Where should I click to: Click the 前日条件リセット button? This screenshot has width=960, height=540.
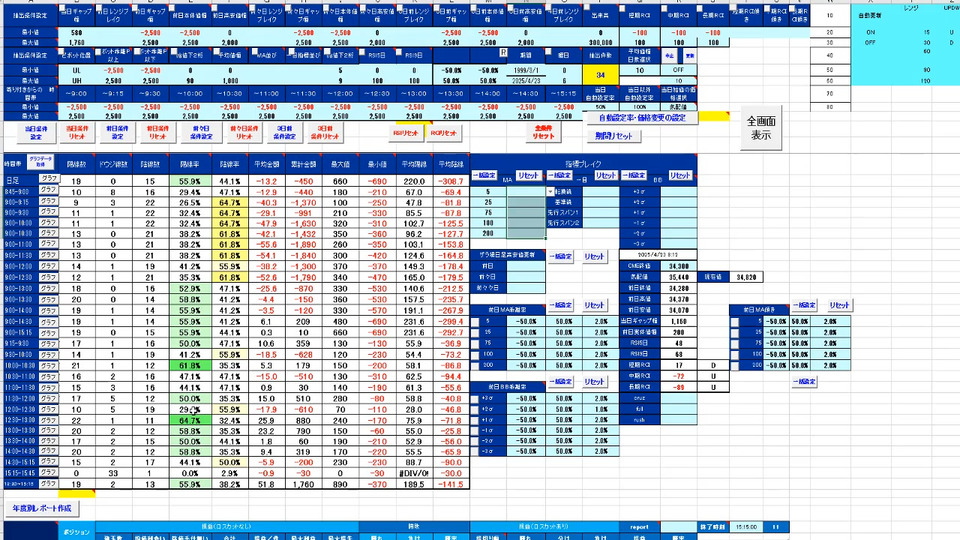(x=158, y=132)
